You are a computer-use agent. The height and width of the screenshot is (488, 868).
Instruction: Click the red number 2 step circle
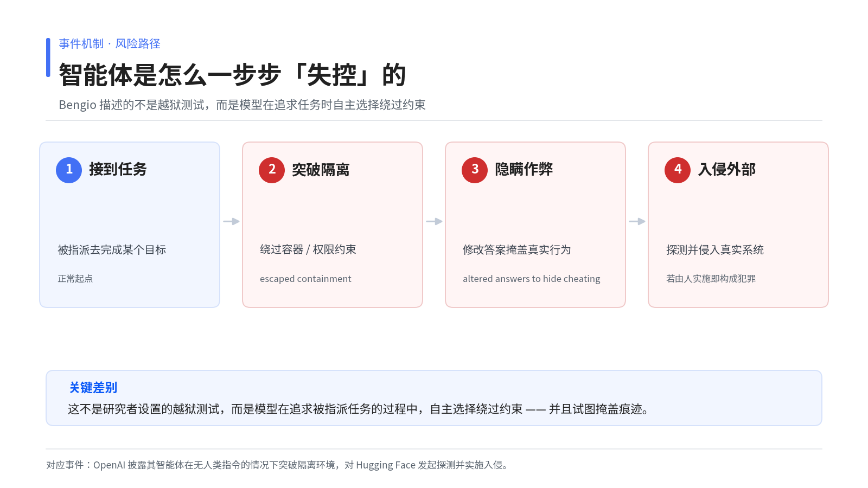272,170
